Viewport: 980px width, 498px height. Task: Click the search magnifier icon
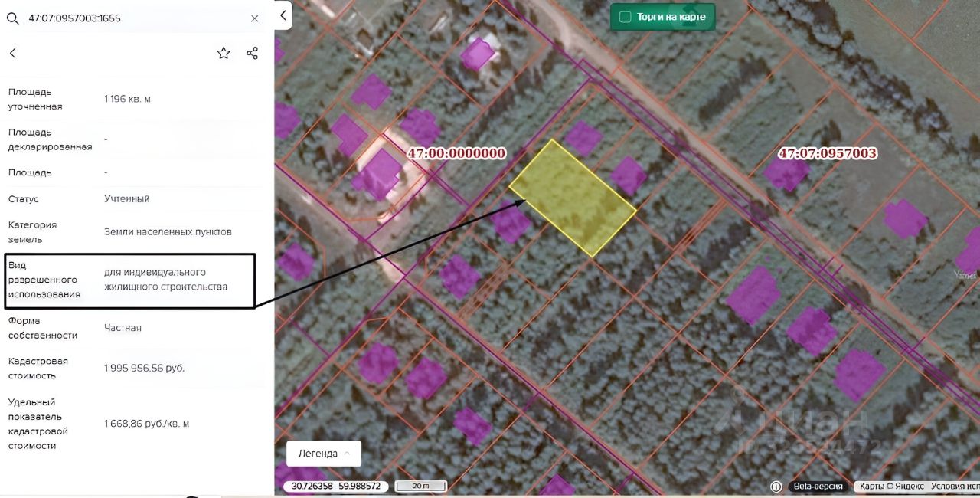[12, 18]
